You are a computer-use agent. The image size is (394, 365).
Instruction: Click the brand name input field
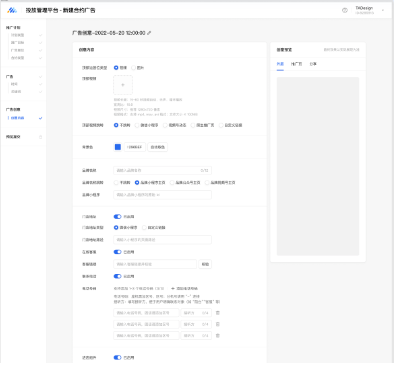click(162, 170)
